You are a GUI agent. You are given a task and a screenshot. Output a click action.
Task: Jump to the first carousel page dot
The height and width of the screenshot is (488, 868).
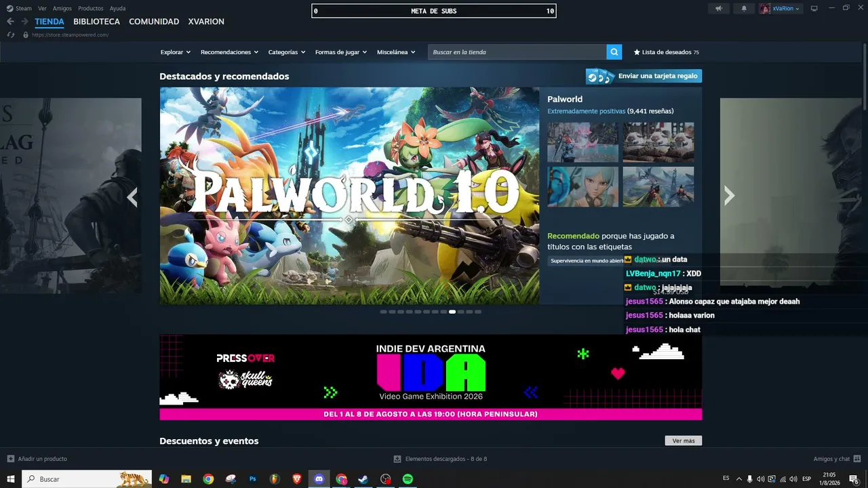pos(383,312)
